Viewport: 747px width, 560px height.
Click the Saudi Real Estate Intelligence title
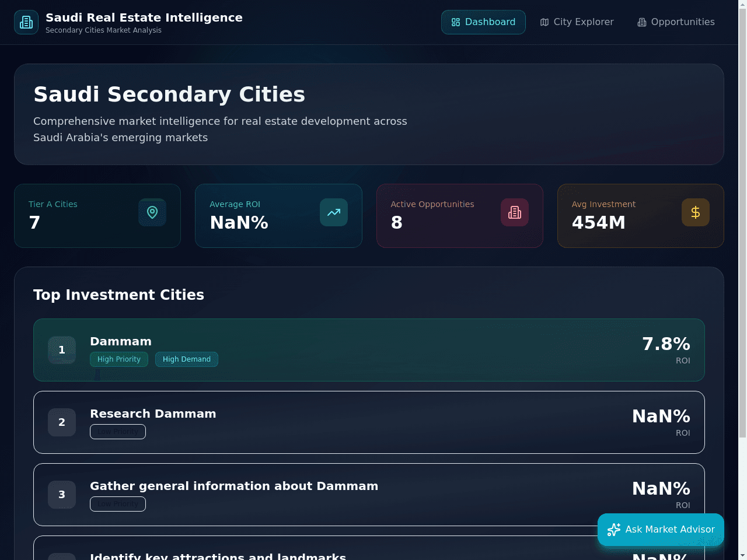(x=144, y=17)
